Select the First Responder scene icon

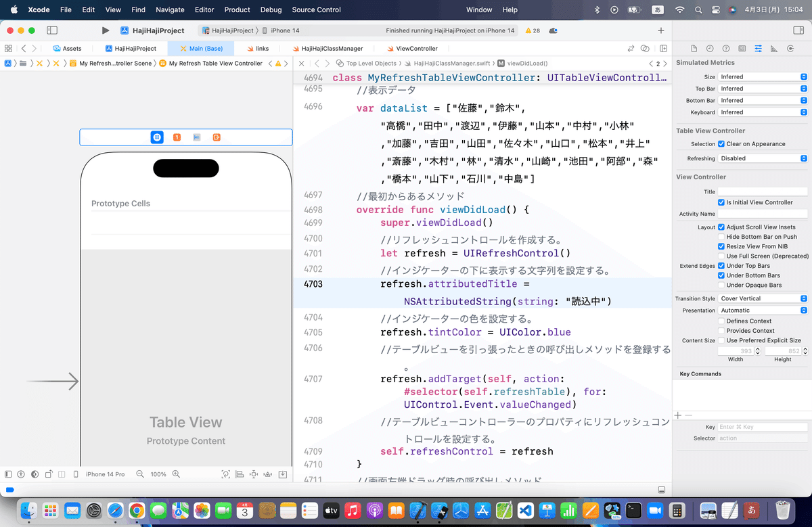[x=177, y=137]
